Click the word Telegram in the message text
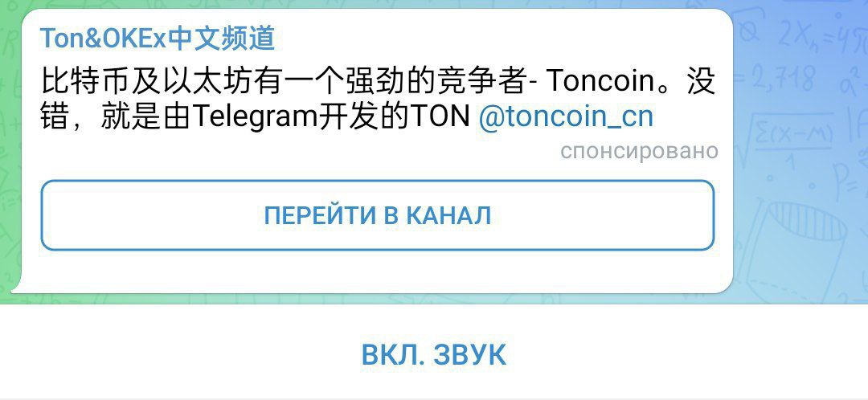Viewport: 868px width, 400px height. coord(256,116)
